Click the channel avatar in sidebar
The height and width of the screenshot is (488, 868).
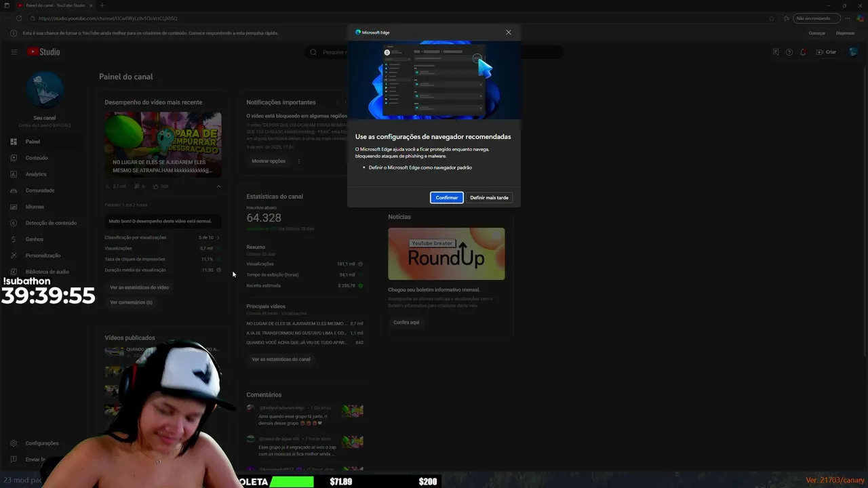pyautogui.click(x=45, y=89)
